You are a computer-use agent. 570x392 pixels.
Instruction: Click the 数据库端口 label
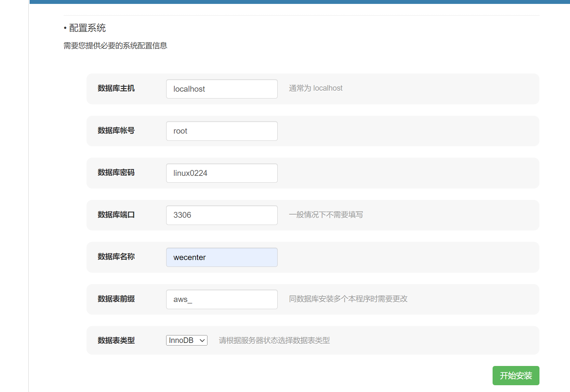[x=116, y=215]
